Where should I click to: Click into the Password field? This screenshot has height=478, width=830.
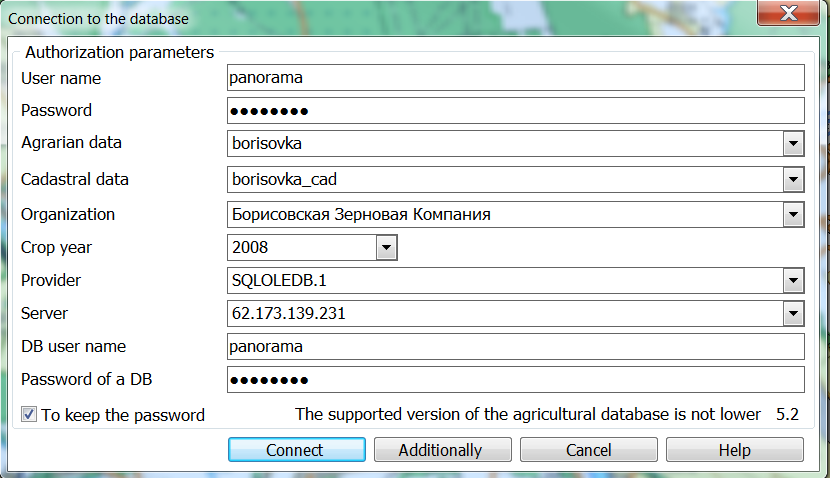tap(515, 110)
